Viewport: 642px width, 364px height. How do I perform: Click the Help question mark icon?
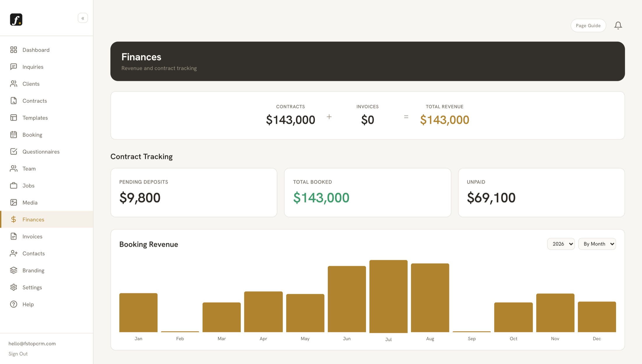pyautogui.click(x=14, y=304)
